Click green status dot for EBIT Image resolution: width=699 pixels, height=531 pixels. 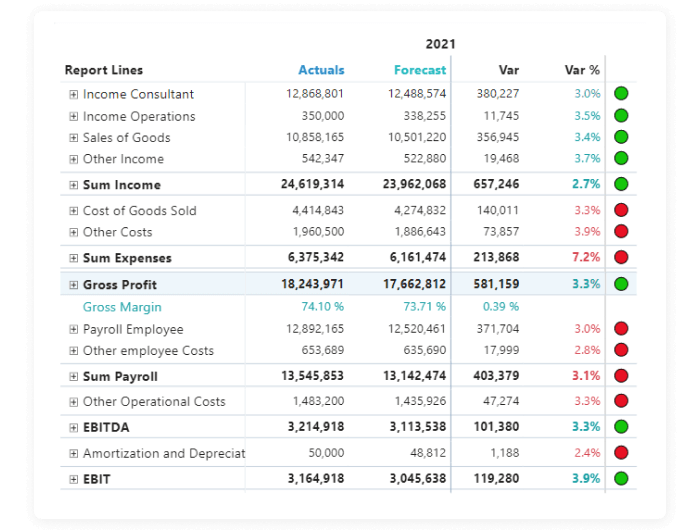621,478
